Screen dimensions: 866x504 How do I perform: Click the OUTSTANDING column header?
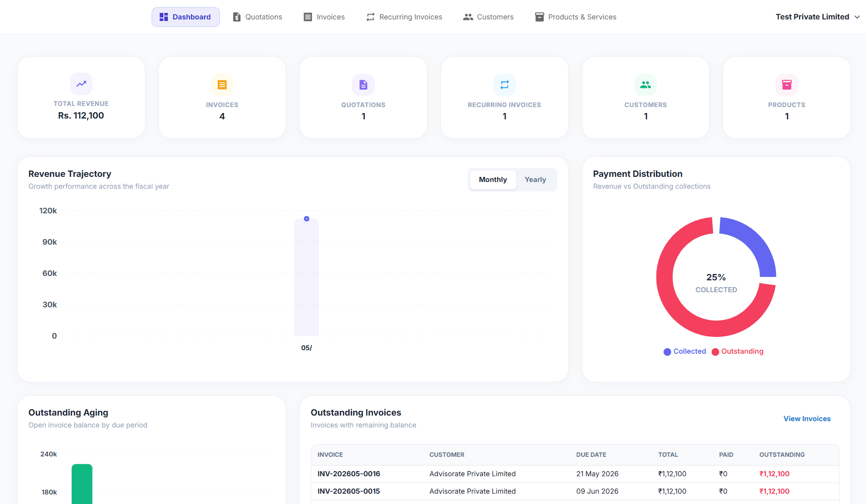[782, 455]
